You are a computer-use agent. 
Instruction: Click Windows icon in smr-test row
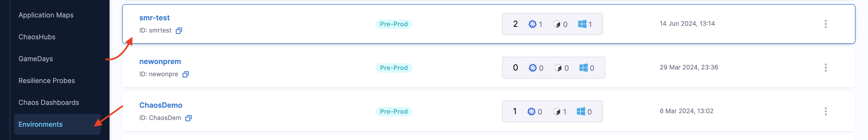[582, 24]
